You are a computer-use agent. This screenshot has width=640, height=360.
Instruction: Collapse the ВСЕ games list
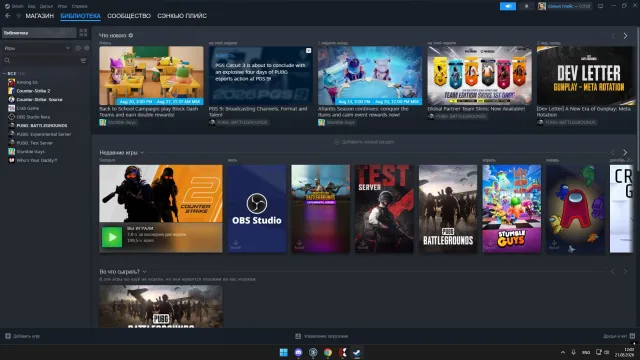pos(4,73)
